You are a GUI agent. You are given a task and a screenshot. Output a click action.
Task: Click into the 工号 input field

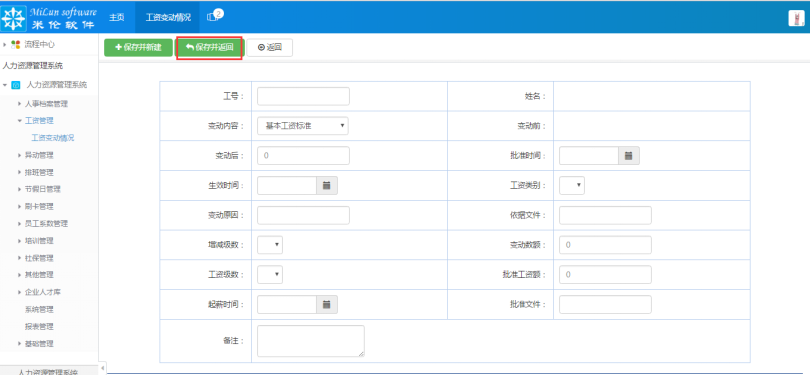[303, 96]
